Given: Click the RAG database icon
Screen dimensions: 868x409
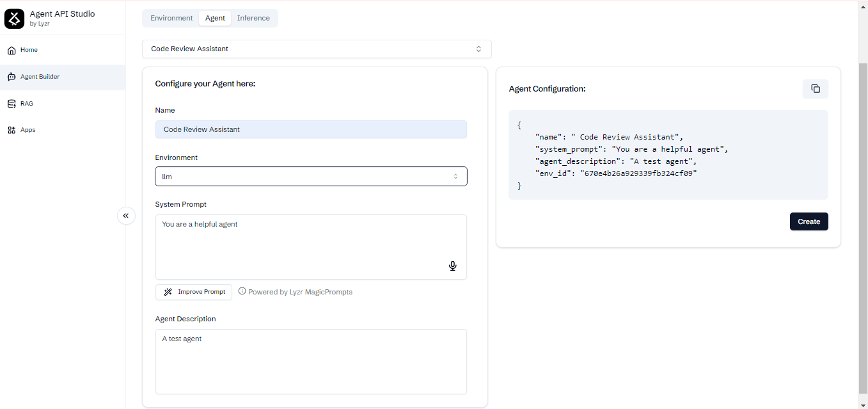Looking at the screenshot, I should click(11, 103).
